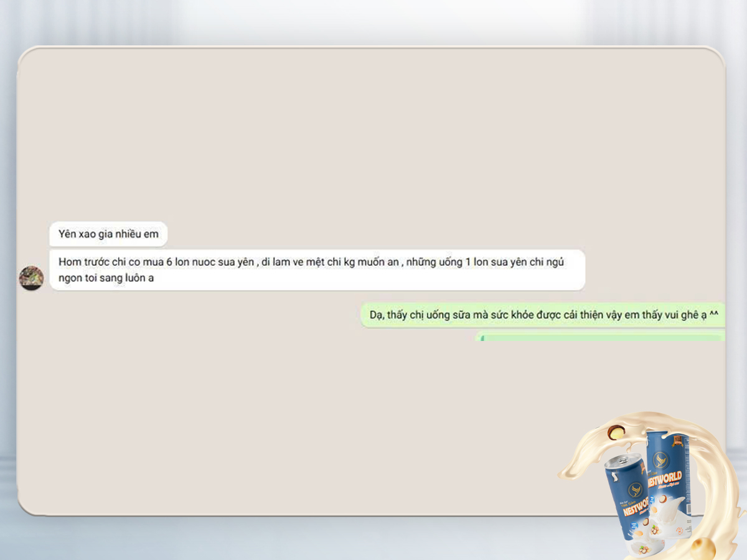Select the "Yên xao gia nhiều em" message
The height and width of the screenshot is (560, 747).
[x=108, y=234]
